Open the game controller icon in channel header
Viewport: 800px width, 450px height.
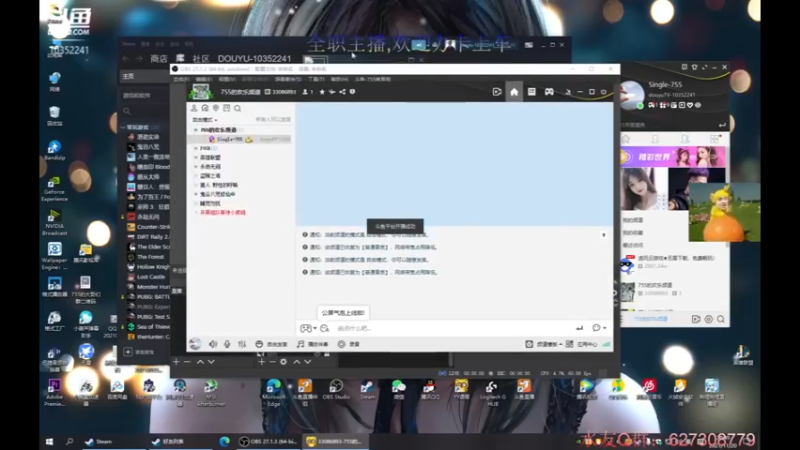(549, 92)
